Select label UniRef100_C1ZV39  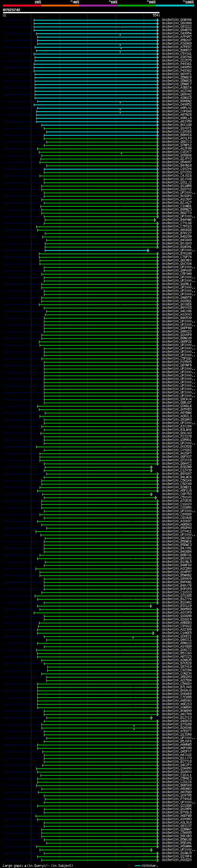tap(177, 470)
